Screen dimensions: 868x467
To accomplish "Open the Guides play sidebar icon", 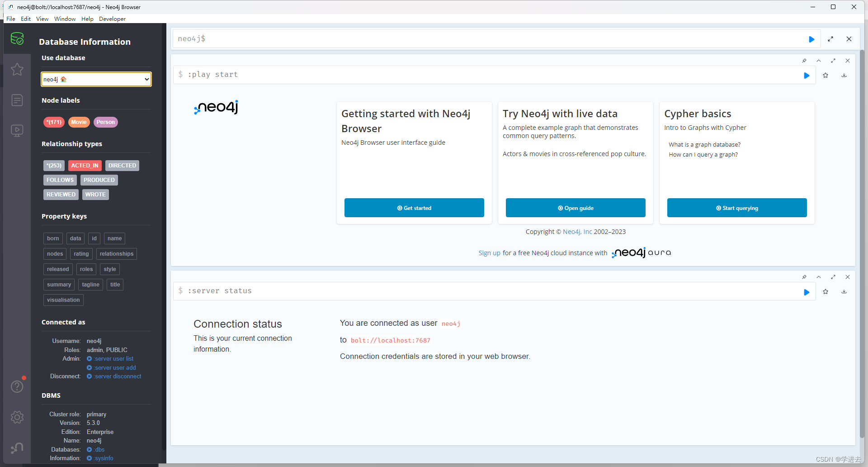I will 17,131.
